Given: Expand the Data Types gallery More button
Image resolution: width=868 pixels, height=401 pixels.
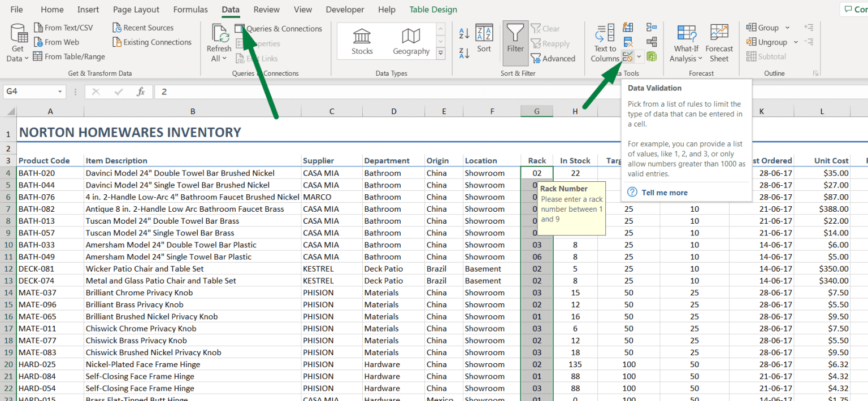Looking at the screenshot, I should click(x=441, y=54).
